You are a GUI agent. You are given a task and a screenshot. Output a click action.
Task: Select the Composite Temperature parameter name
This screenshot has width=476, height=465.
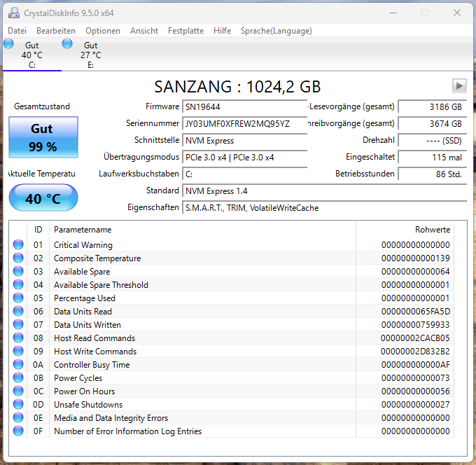coord(97,258)
